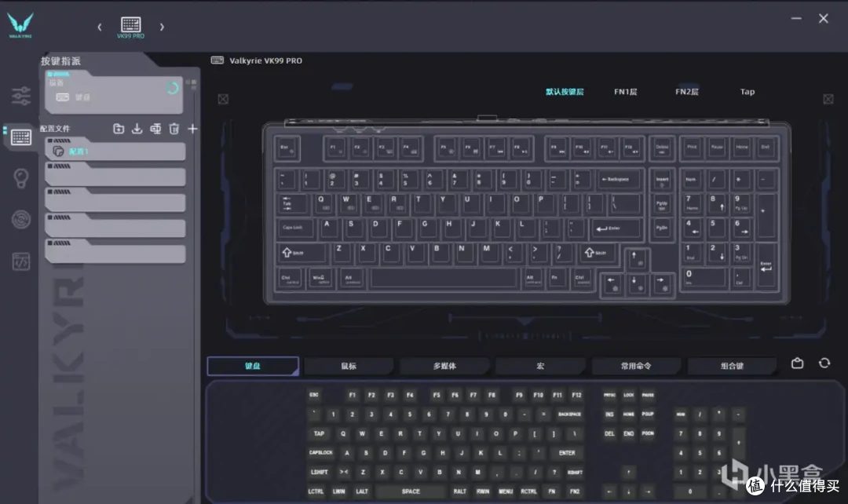Click the import profile download icon
The image size is (848, 504).
coord(137,129)
